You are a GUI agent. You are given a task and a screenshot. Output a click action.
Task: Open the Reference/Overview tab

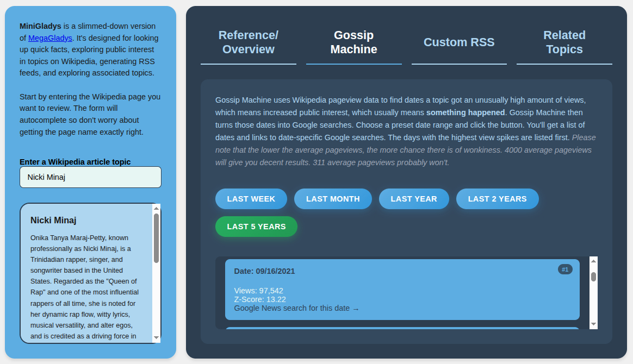coord(248,42)
